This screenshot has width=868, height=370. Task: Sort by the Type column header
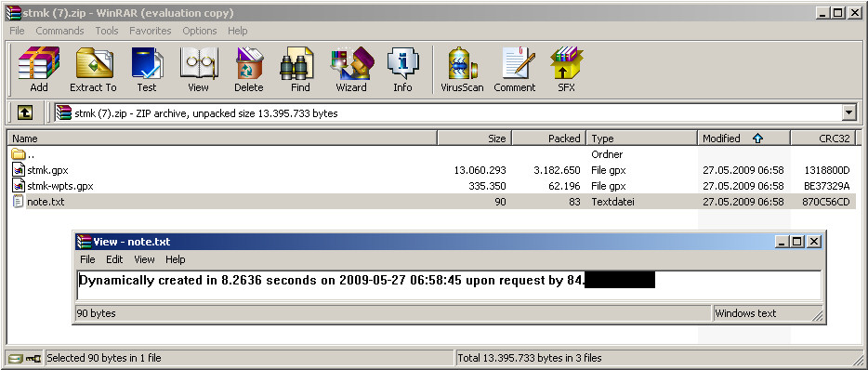coord(642,139)
